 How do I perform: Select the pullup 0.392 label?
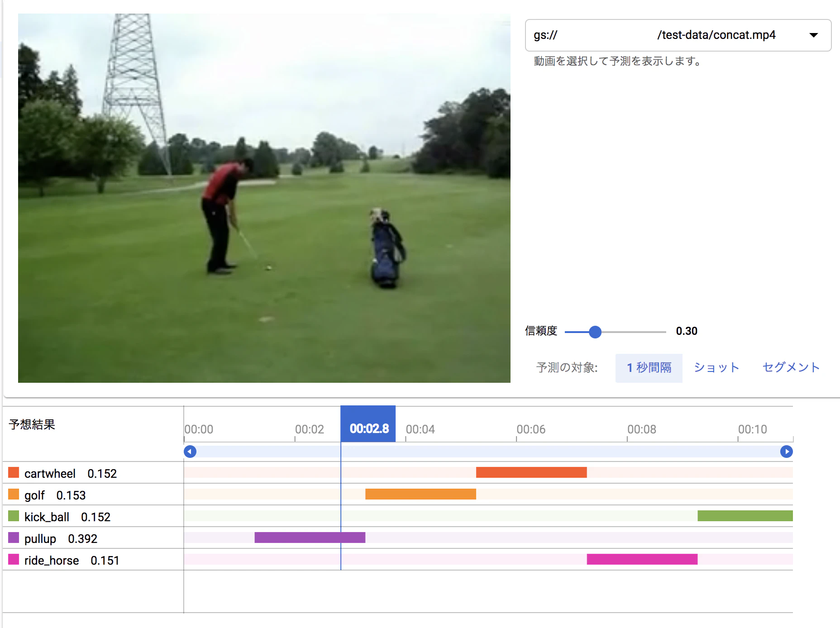61,539
